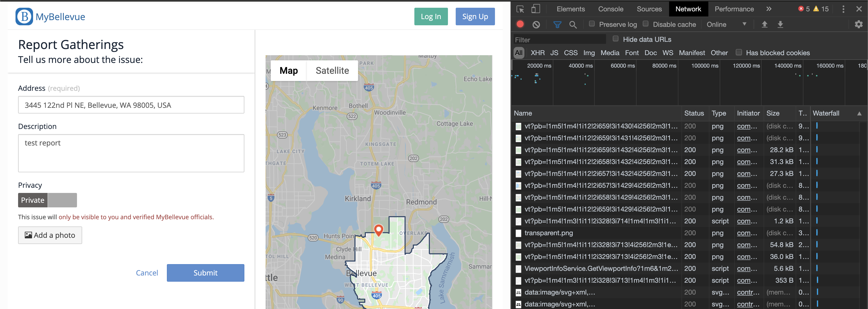
Task: Clear the network log
Action: click(x=536, y=25)
